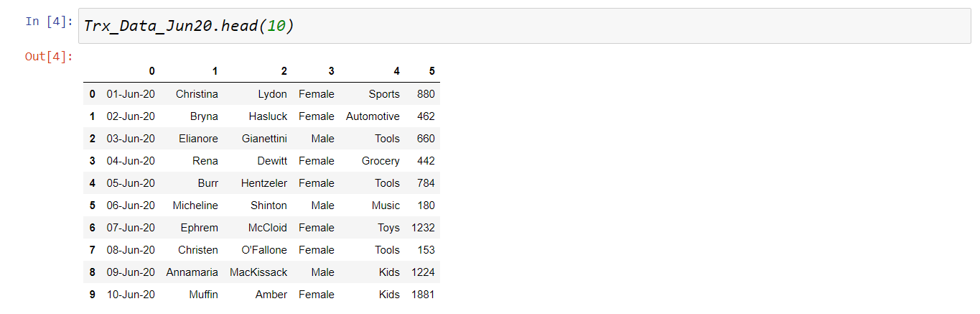Select the 01-Jun-20 date cell

point(131,94)
